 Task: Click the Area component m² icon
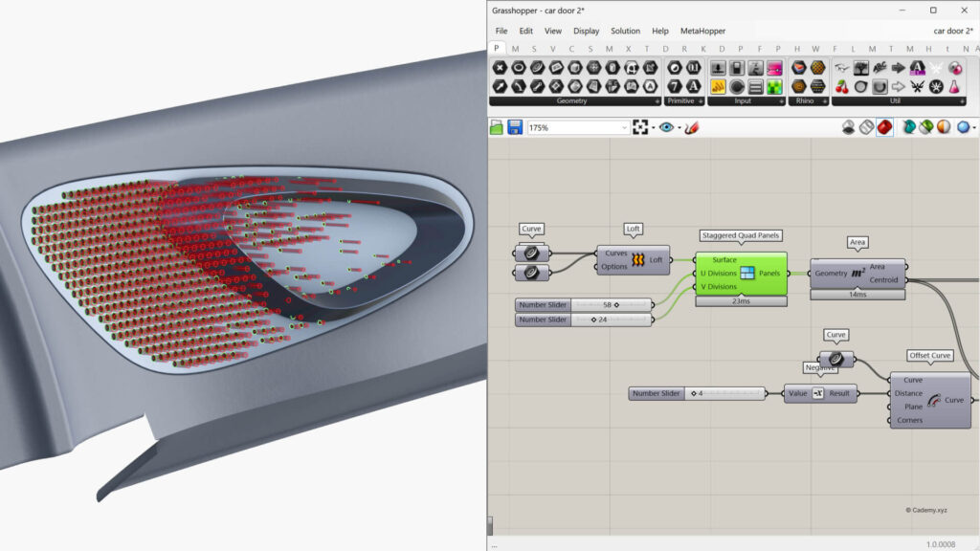858,274
